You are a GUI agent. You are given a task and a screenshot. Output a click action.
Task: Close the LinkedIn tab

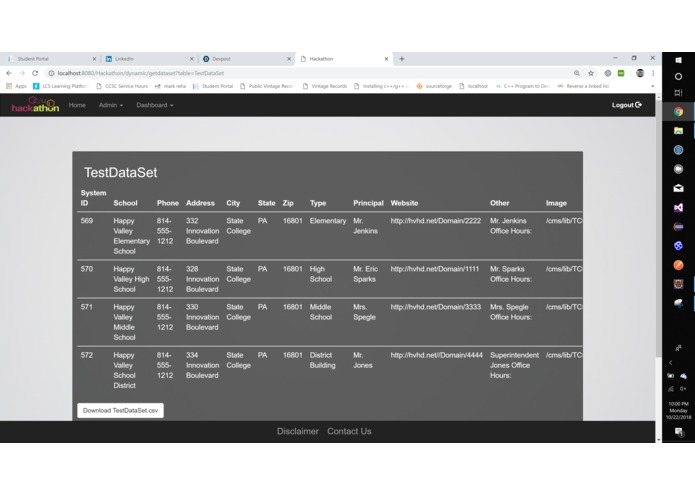[x=191, y=58]
